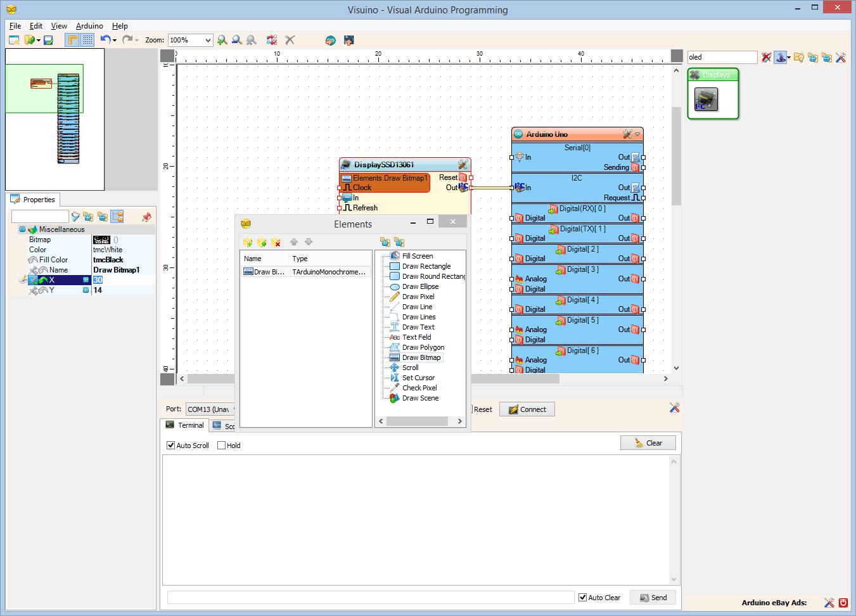Open the Zoom percentage dropdown

(208, 40)
